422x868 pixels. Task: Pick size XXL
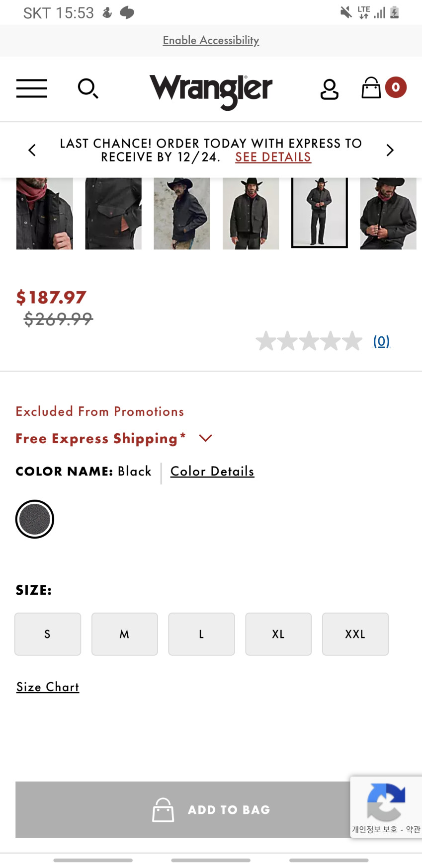point(355,634)
